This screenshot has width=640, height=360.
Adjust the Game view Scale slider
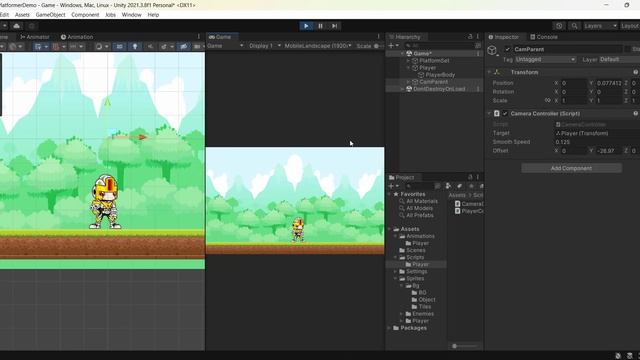click(379, 46)
